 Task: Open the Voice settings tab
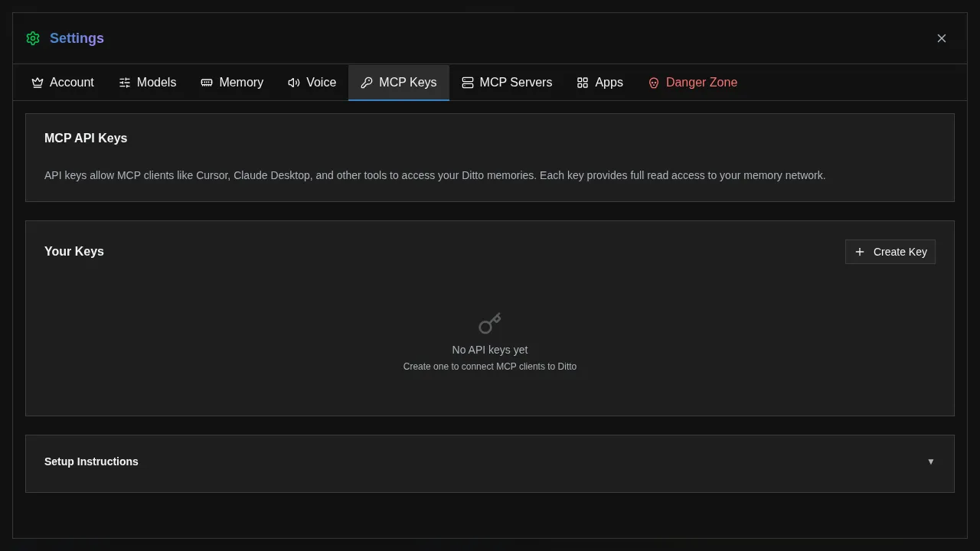click(x=312, y=82)
